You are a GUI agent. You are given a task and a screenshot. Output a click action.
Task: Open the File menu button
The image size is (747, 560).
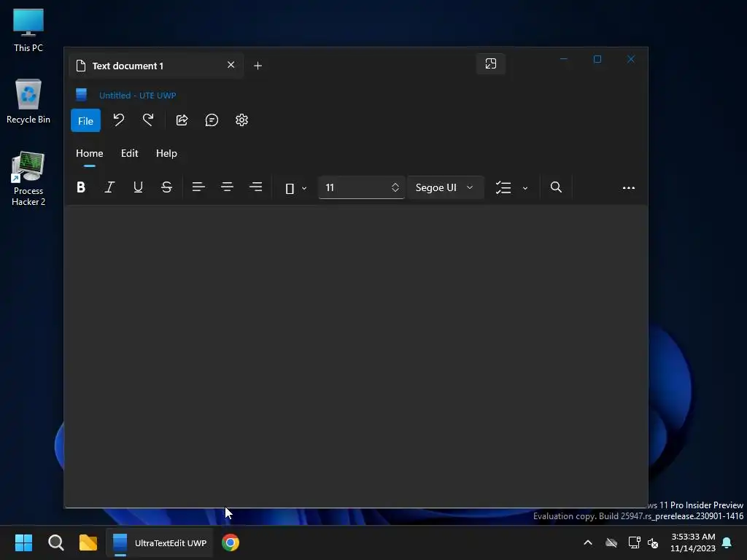tap(86, 121)
